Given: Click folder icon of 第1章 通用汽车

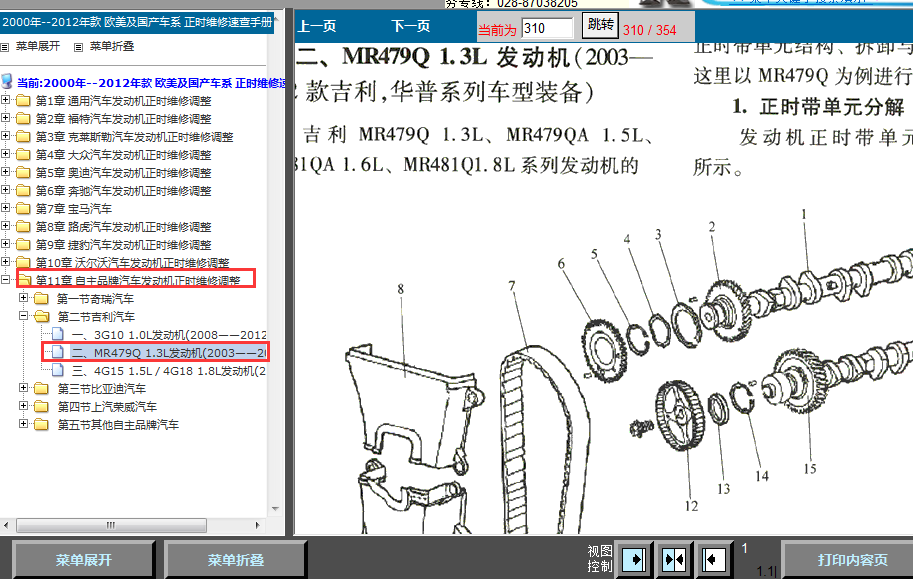Looking at the screenshot, I should pos(23,101).
